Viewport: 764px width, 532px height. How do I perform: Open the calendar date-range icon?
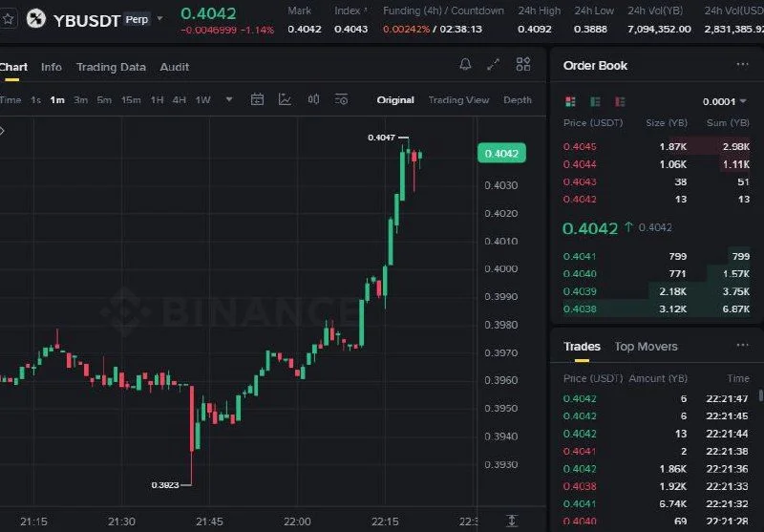click(x=257, y=99)
